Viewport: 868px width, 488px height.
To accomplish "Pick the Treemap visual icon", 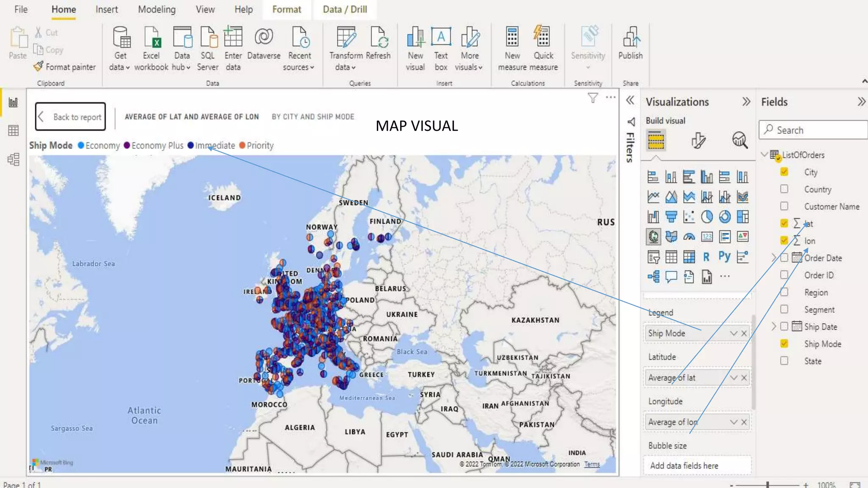I will (x=743, y=216).
